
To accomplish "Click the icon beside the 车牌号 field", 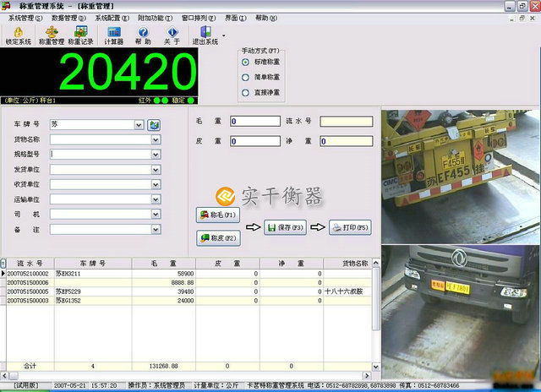I will [x=154, y=125].
